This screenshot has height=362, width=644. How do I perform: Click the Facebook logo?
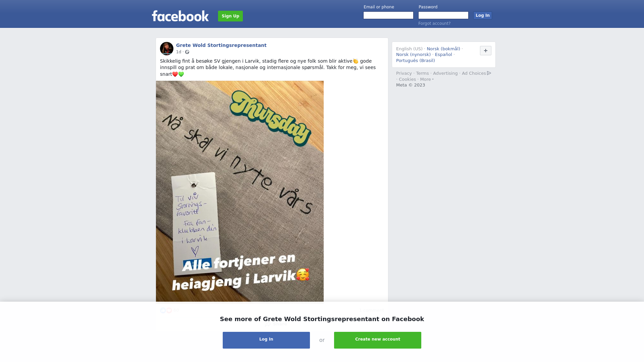coord(180,16)
